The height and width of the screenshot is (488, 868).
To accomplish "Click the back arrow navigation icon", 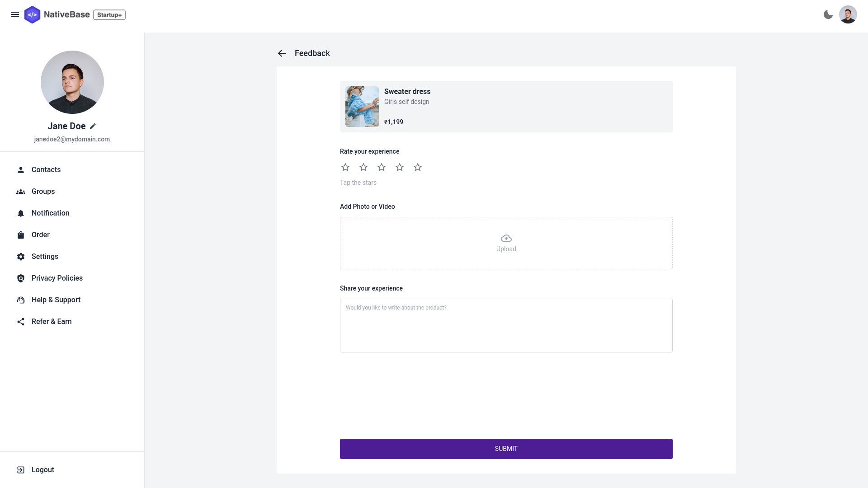I will click(x=282, y=53).
